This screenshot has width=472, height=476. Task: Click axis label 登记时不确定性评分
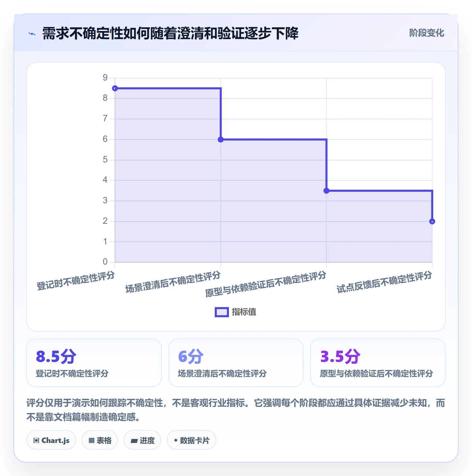click(76, 281)
